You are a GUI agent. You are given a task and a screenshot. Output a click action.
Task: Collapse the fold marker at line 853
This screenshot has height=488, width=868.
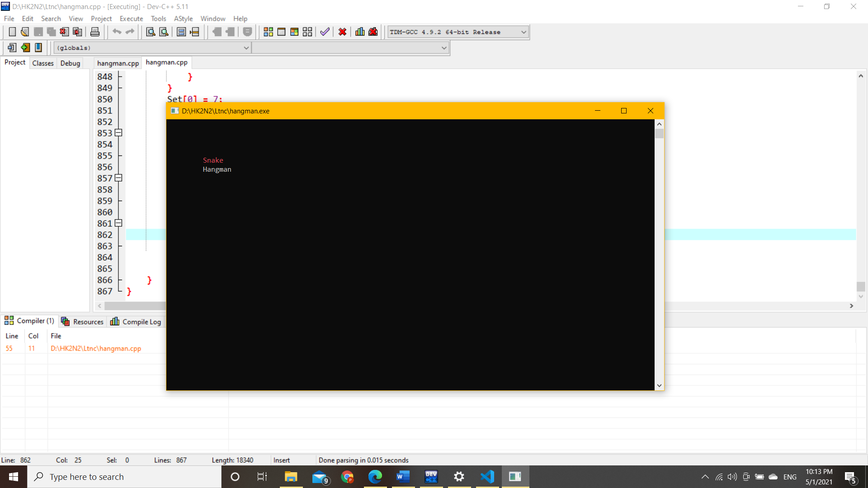coord(118,133)
